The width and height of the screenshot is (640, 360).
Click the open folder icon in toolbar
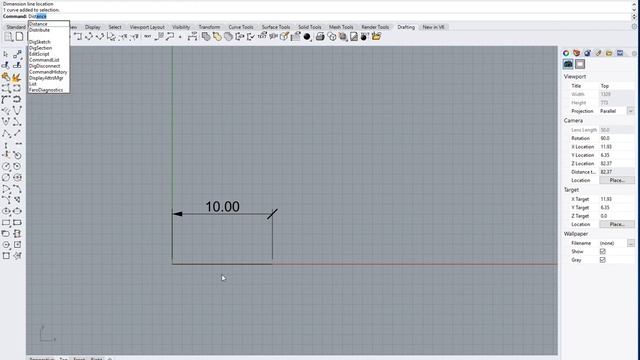click(x=376, y=37)
